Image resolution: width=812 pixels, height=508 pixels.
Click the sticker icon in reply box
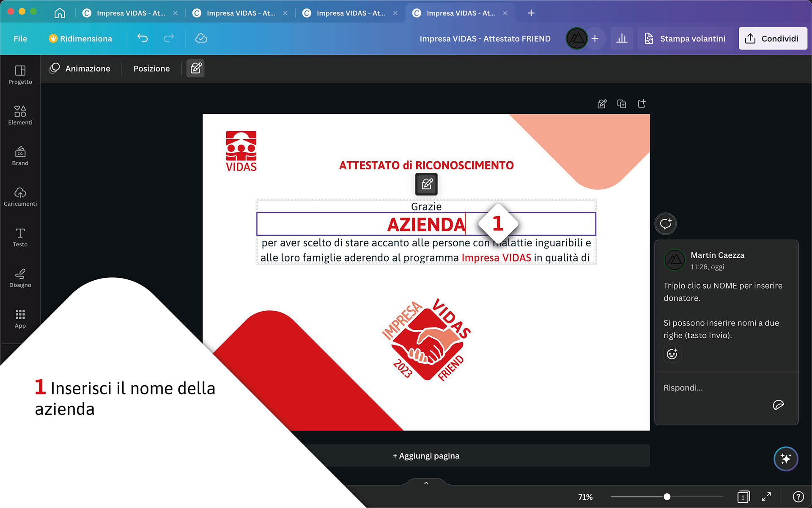click(x=778, y=405)
